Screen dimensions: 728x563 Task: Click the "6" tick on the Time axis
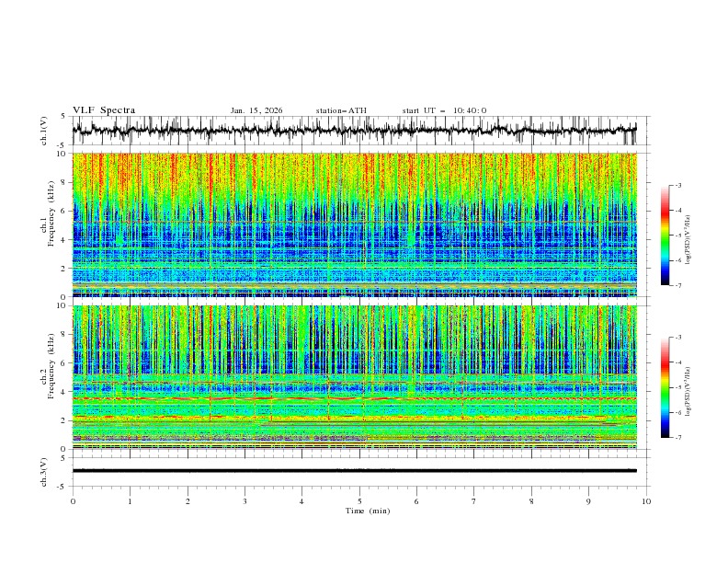tap(416, 501)
